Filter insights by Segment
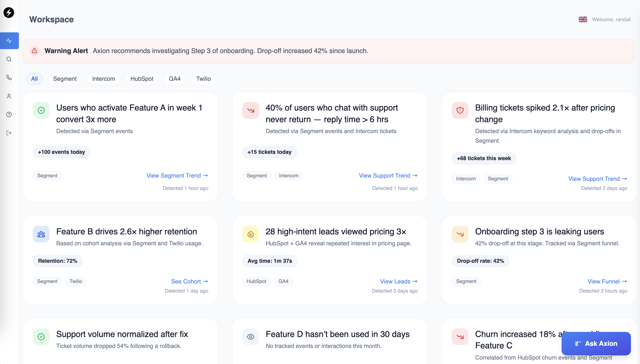Screen dimensions: 640x364 point(65,79)
